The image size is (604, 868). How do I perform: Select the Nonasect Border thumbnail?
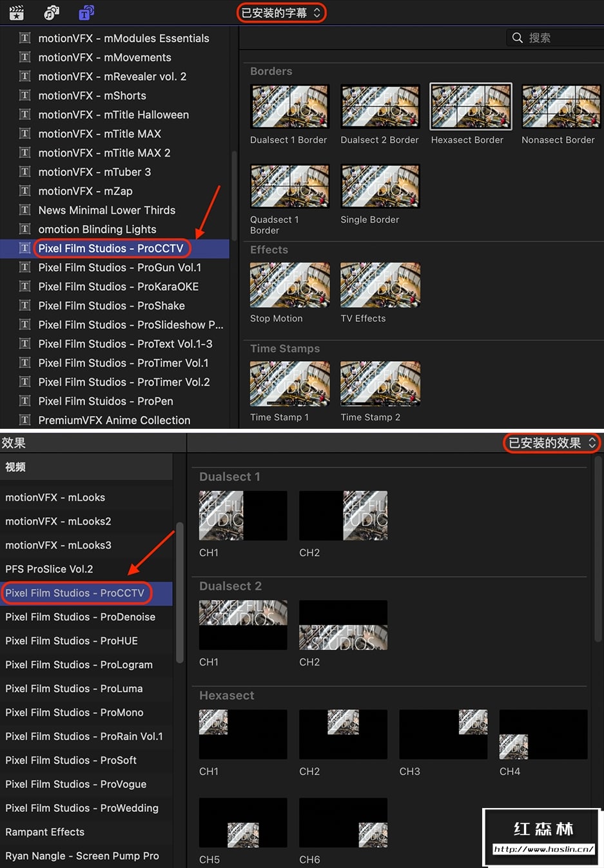point(561,106)
